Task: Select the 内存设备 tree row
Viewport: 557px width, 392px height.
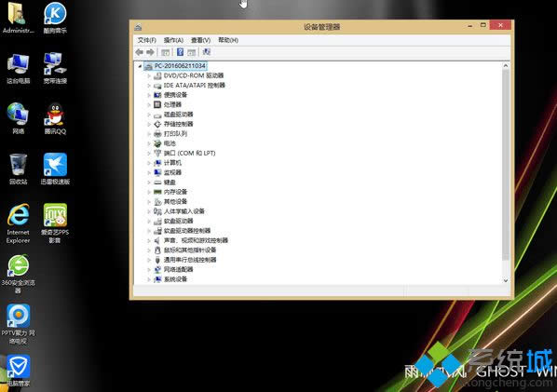Action: pyautogui.click(x=170, y=192)
